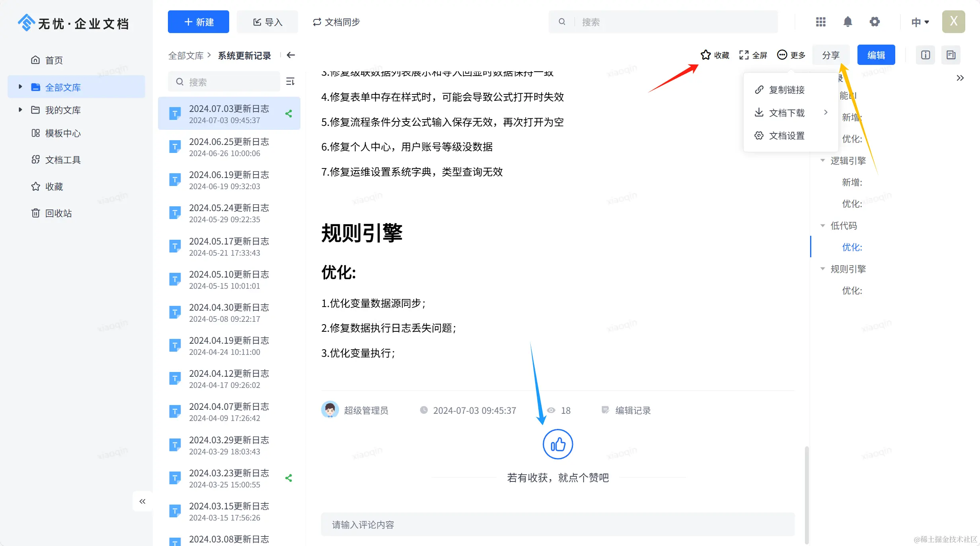
Task: Select 复制链接 from the menu
Action: point(786,90)
